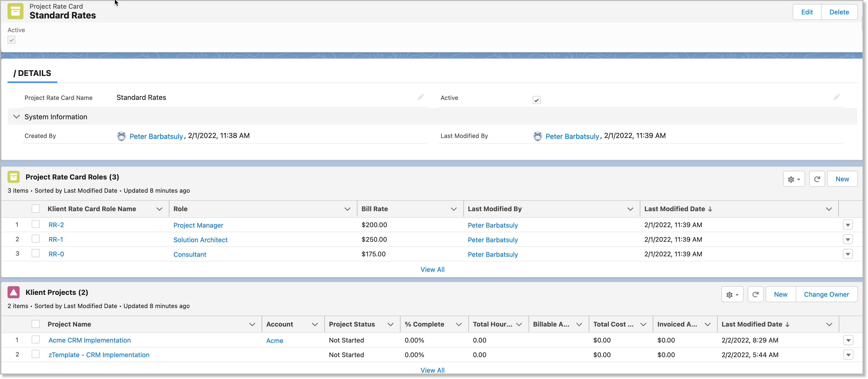Click pencil icon to edit Project Rate Card Name

pyautogui.click(x=420, y=97)
